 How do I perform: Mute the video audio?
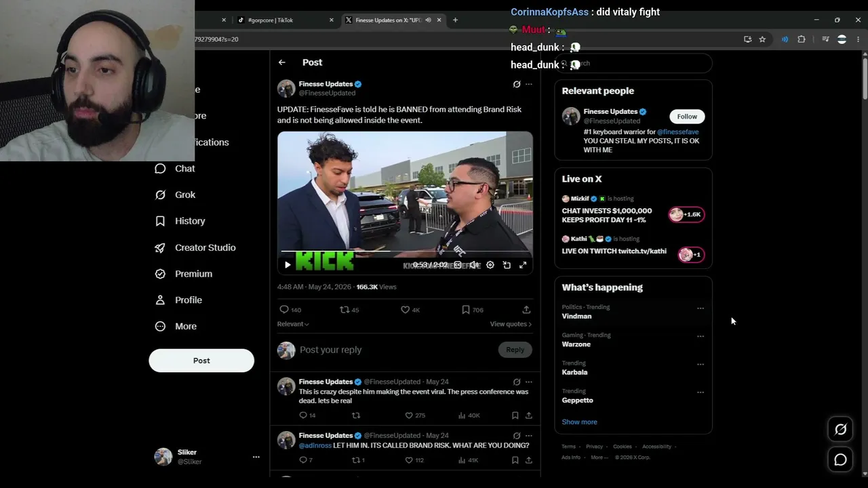tap(474, 265)
